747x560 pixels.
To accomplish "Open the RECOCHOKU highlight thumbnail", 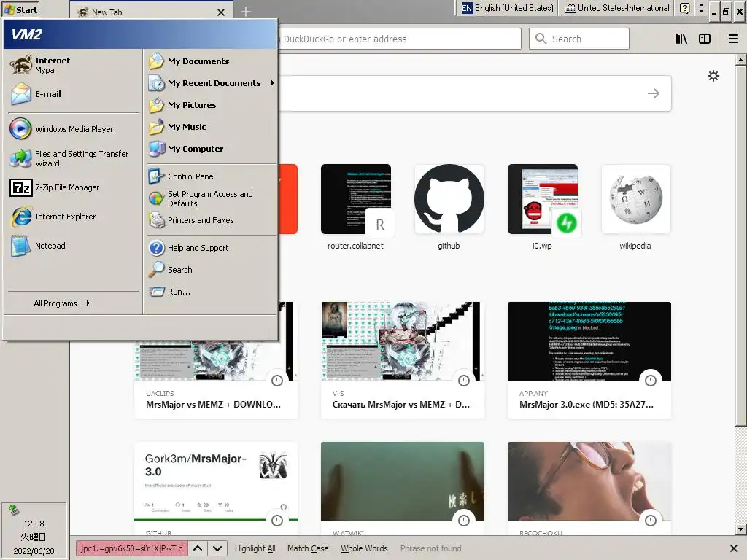I will 589,481.
